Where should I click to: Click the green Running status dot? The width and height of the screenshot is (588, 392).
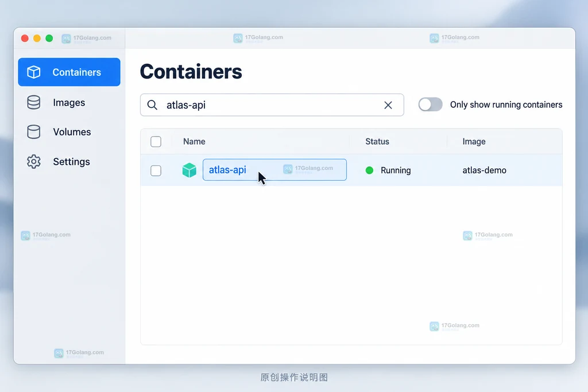pos(369,170)
